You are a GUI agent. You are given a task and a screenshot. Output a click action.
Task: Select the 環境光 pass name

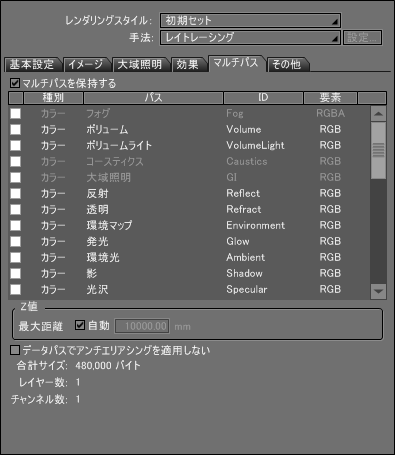[x=103, y=257]
